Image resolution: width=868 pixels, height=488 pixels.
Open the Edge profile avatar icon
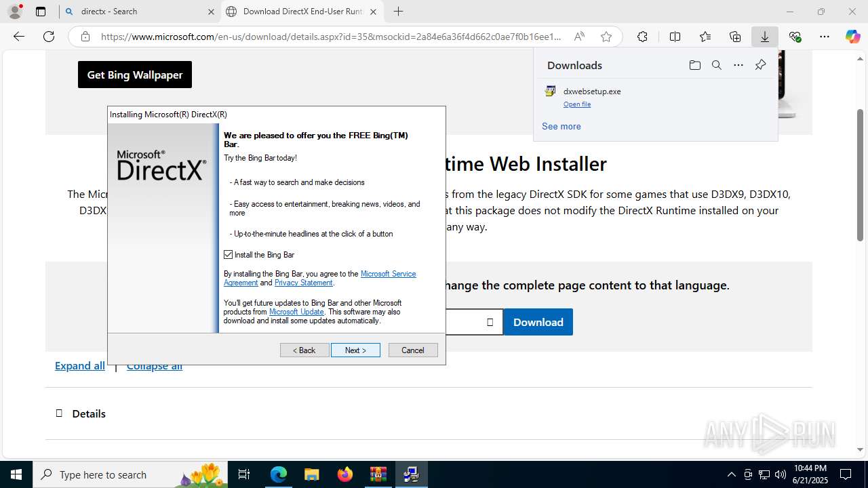click(x=14, y=12)
